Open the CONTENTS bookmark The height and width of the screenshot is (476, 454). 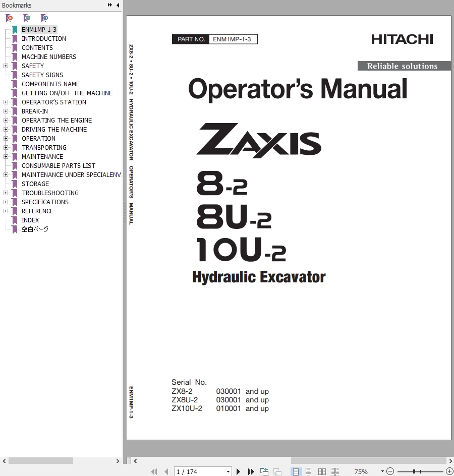click(x=37, y=48)
